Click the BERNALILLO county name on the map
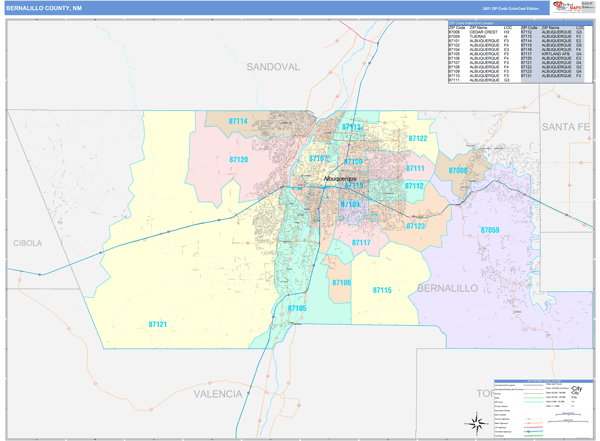Viewport: 600px width, 441px height. tap(447, 288)
